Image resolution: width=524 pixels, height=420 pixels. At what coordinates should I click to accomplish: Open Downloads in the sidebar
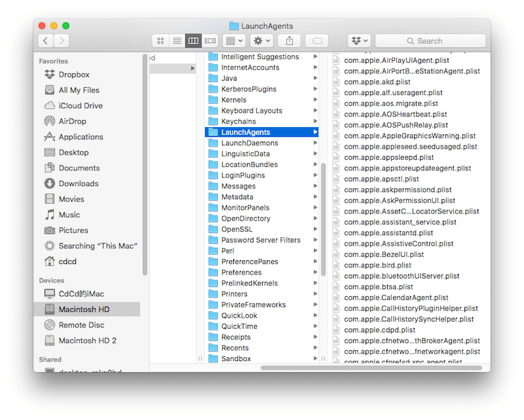pos(87,183)
